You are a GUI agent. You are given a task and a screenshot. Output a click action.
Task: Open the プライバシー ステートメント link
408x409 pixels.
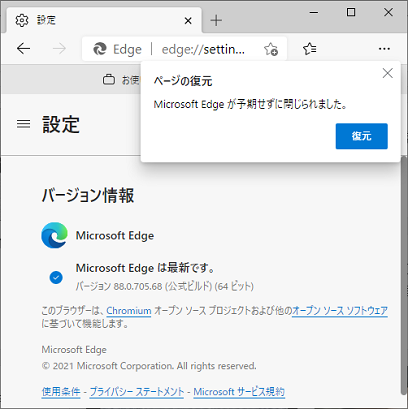pyautogui.click(x=137, y=391)
